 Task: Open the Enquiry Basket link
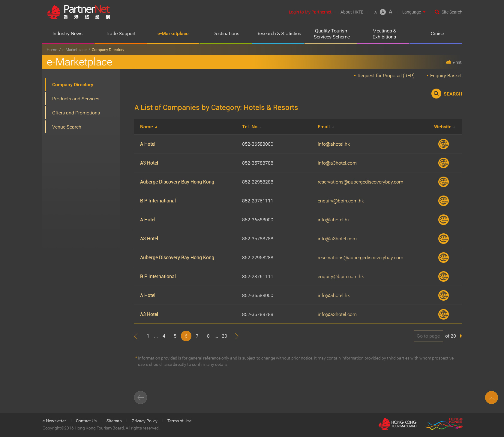(445, 76)
